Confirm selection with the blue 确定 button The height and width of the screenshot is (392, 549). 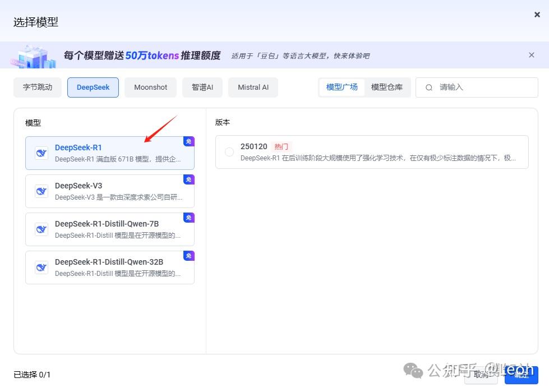point(522,375)
